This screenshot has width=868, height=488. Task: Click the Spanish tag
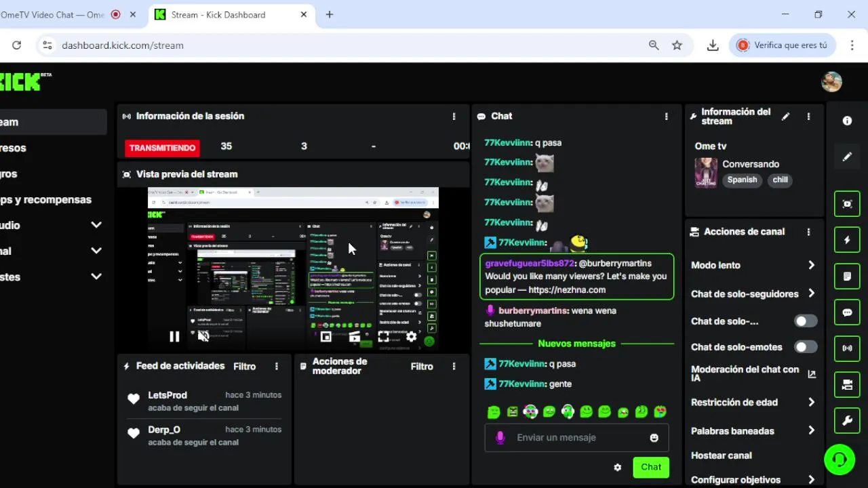coord(742,180)
